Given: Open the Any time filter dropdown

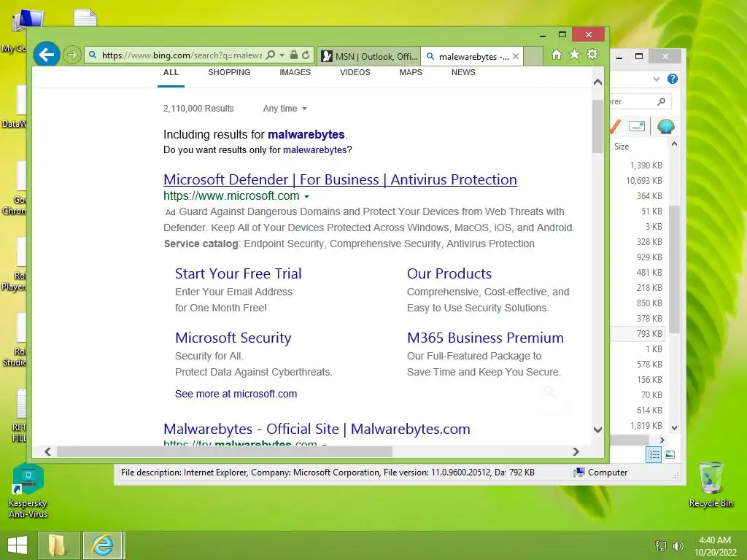Looking at the screenshot, I should [x=285, y=109].
